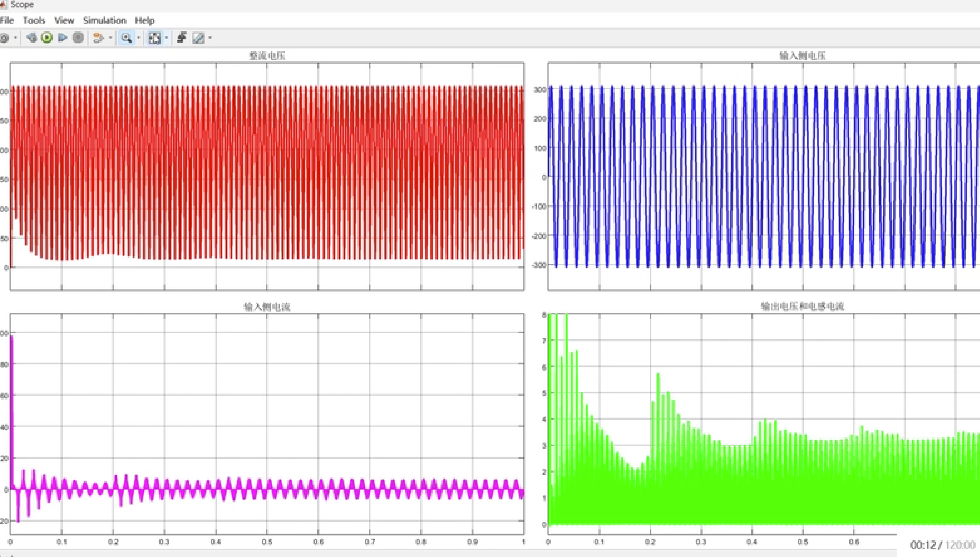
Task: Click the Highlight Simulink Block icon
Action: [x=98, y=38]
